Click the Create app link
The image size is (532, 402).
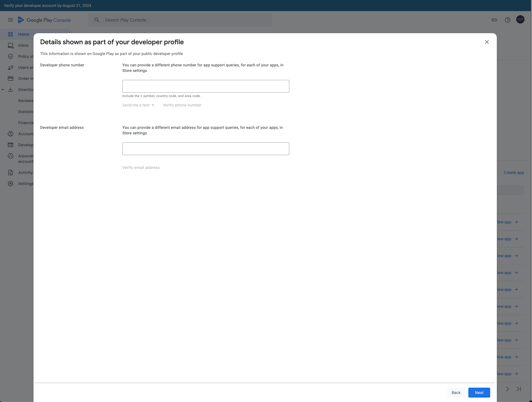point(514,173)
